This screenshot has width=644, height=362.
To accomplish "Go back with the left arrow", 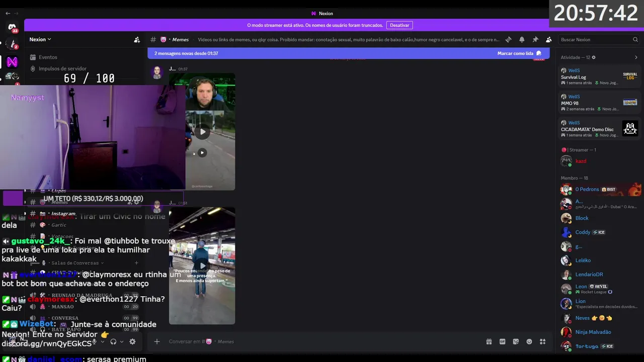I will click(x=8, y=14).
